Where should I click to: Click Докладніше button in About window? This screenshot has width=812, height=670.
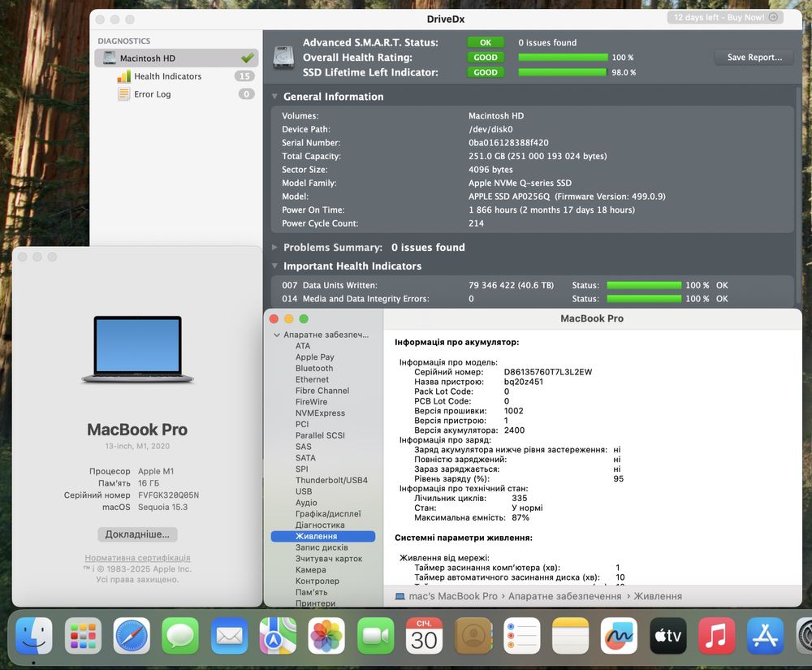click(137, 534)
